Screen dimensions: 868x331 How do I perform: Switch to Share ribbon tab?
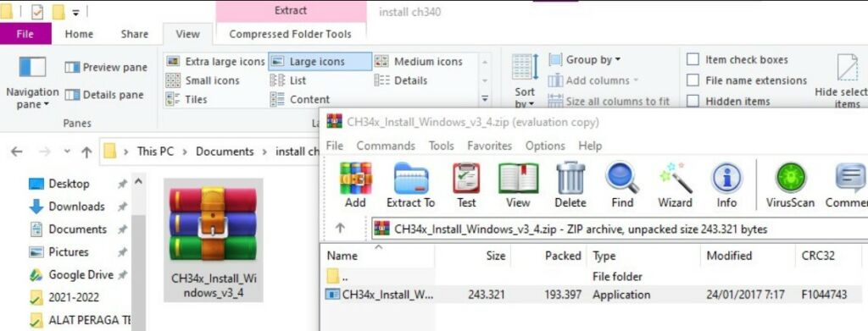click(135, 34)
